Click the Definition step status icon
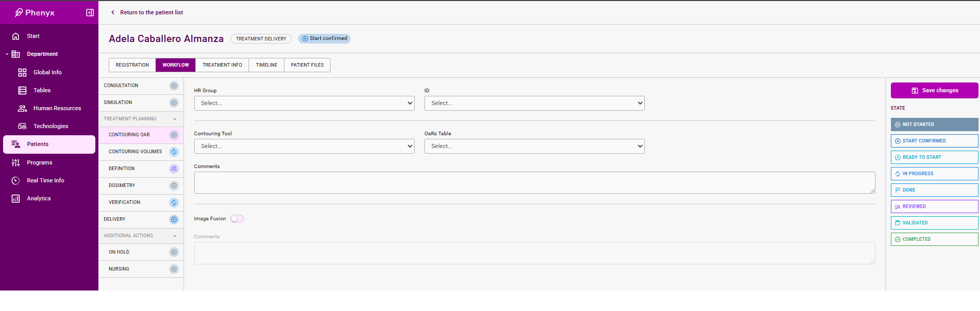 tap(174, 169)
